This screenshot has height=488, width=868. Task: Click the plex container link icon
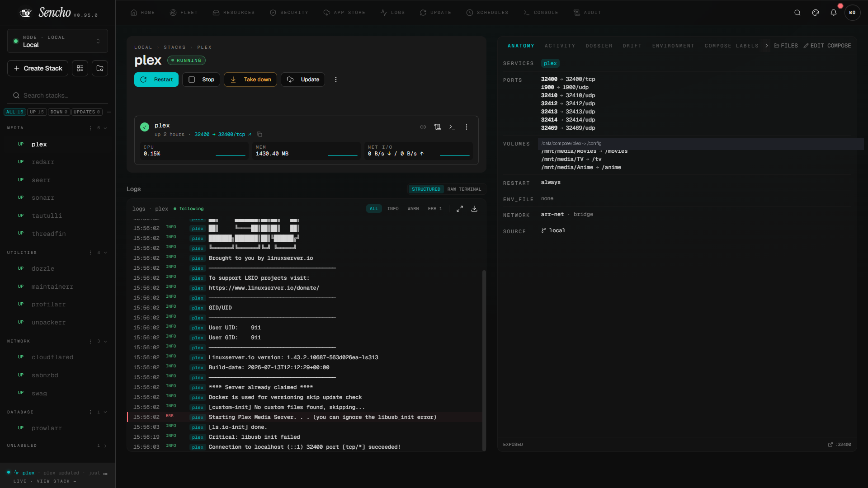pyautogui.click(x=423, y=127)
